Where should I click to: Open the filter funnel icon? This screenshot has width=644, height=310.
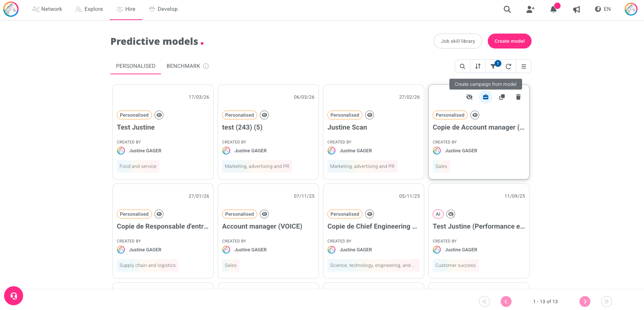[493, 66]
